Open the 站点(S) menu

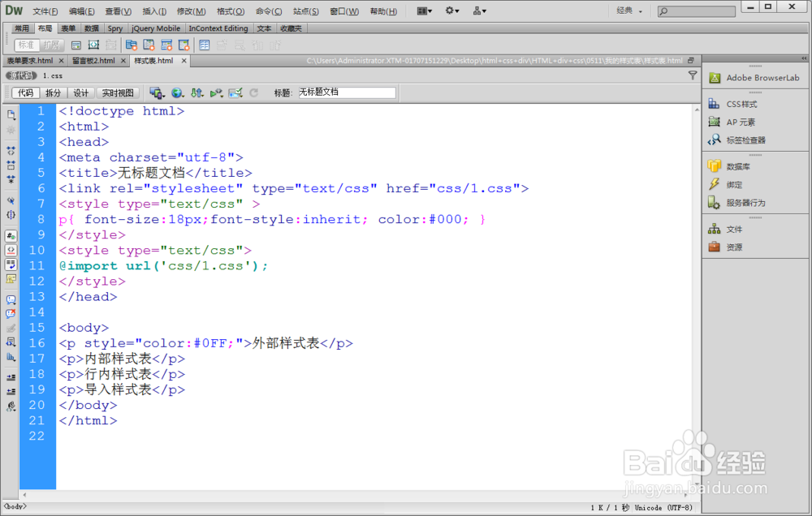[305, 11]
